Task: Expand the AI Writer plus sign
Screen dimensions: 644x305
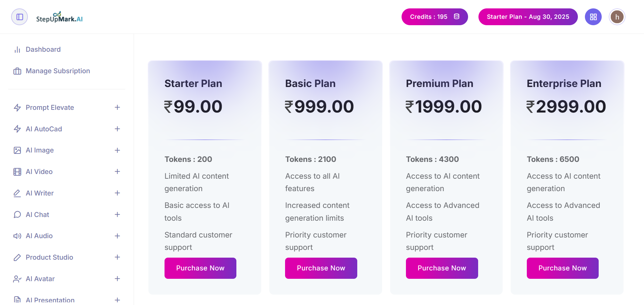Action: point(117,193)
